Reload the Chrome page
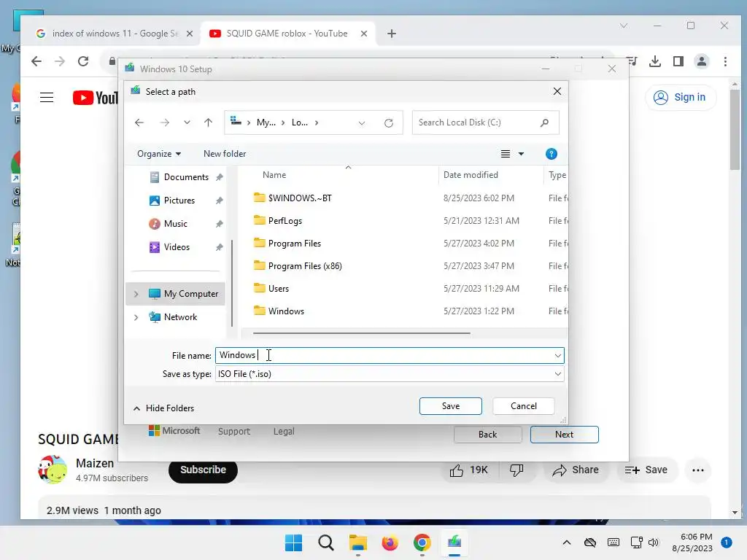The height and width of the screenshot is (560, 747). point(83,61)
